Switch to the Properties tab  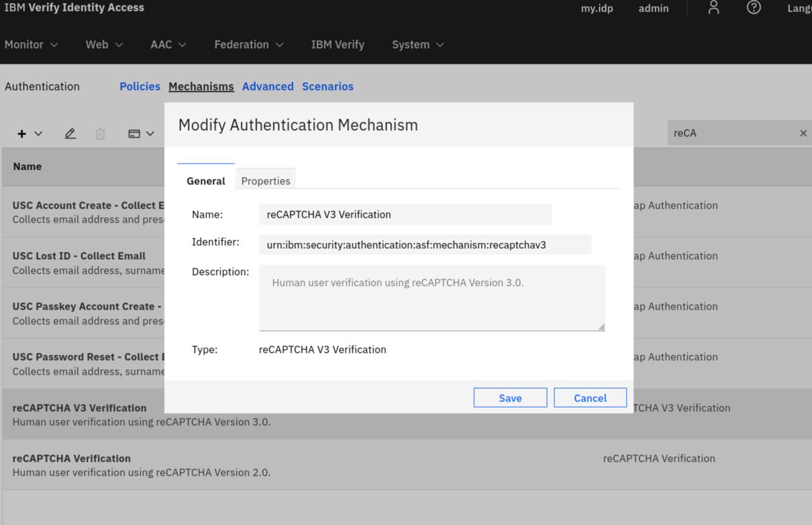pos(265,181)
